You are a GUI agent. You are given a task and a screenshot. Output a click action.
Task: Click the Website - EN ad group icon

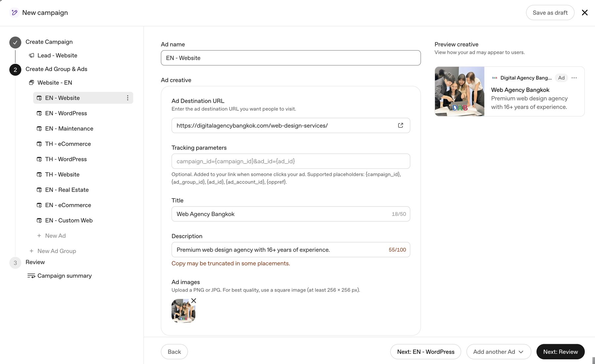[31, 83]
